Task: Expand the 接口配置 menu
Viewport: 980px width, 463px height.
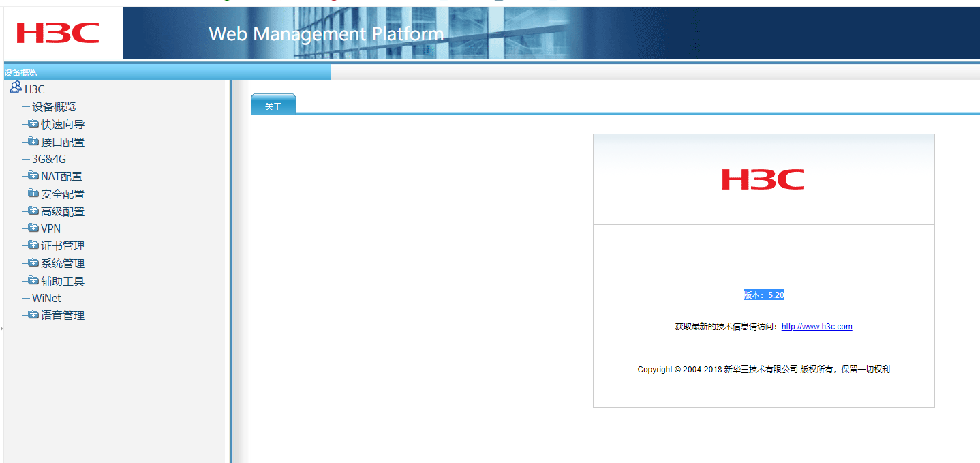Action: [x=63, y=142]
